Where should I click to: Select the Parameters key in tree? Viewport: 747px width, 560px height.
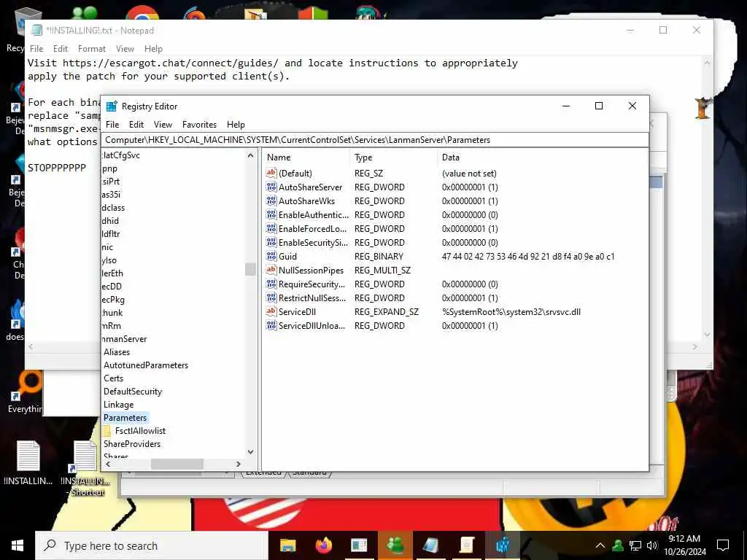point(125,418)
